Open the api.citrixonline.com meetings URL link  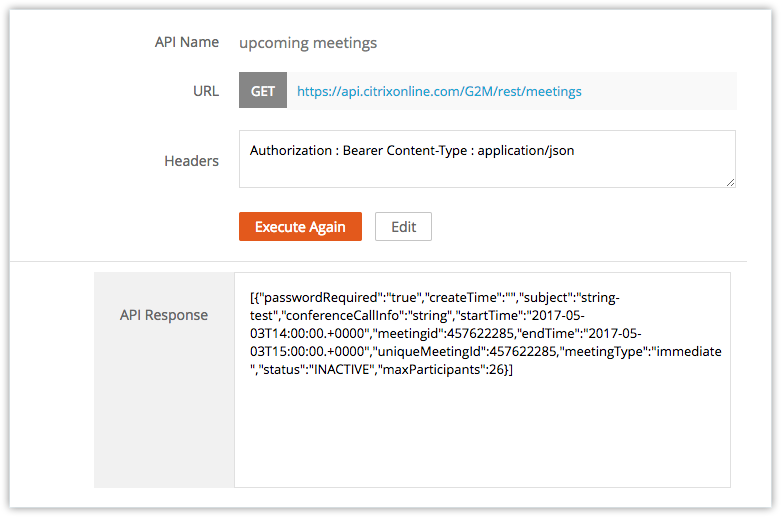(439, 92)
